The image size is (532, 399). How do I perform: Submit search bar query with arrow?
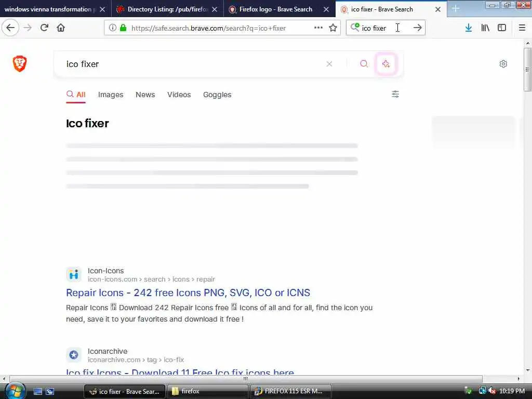pyautogui.click(x=418, y=28)
